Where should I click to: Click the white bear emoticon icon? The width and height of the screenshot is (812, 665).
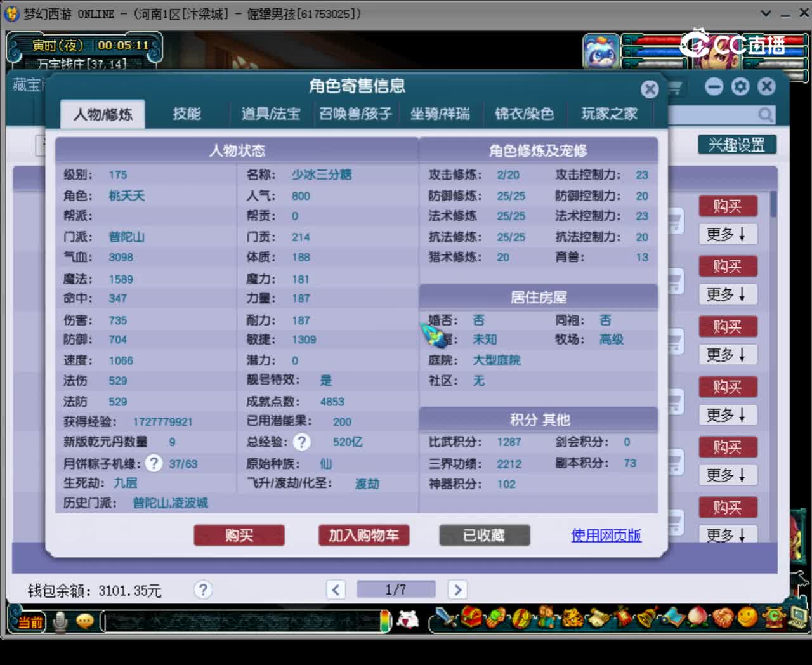click(408, 620)
